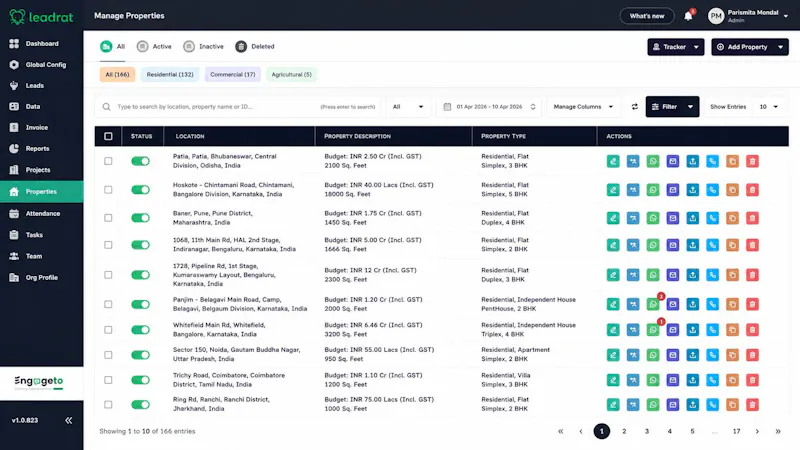This screenshot has height=450, width=800.
Task: Share Hoskote property via WhatsApp
Action: (653, 190)
